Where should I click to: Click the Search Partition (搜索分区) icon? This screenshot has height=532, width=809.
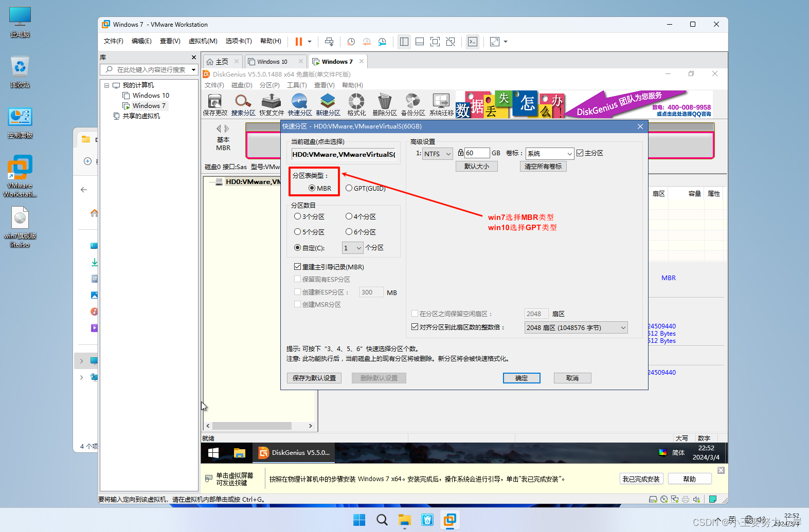243,105
